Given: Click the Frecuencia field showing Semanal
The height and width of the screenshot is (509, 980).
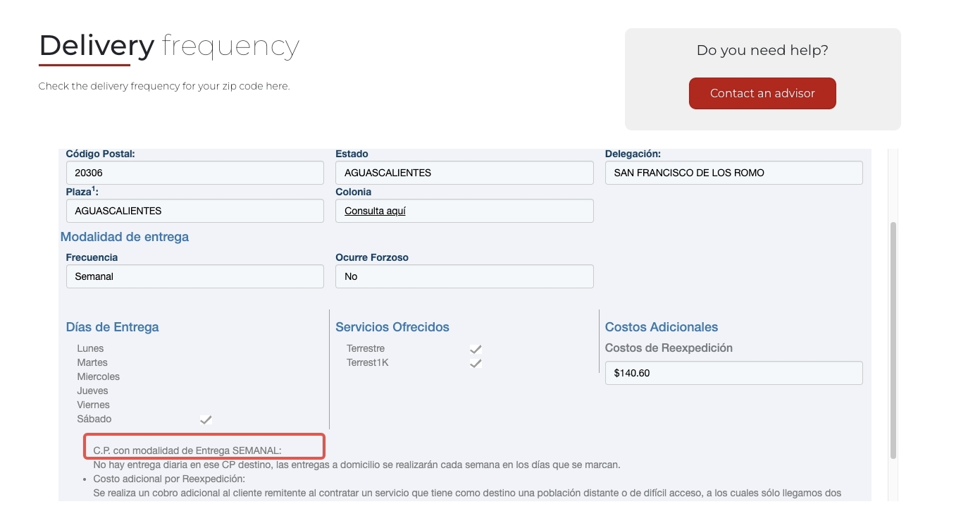Looking at the screenshot, I should 194,276.
